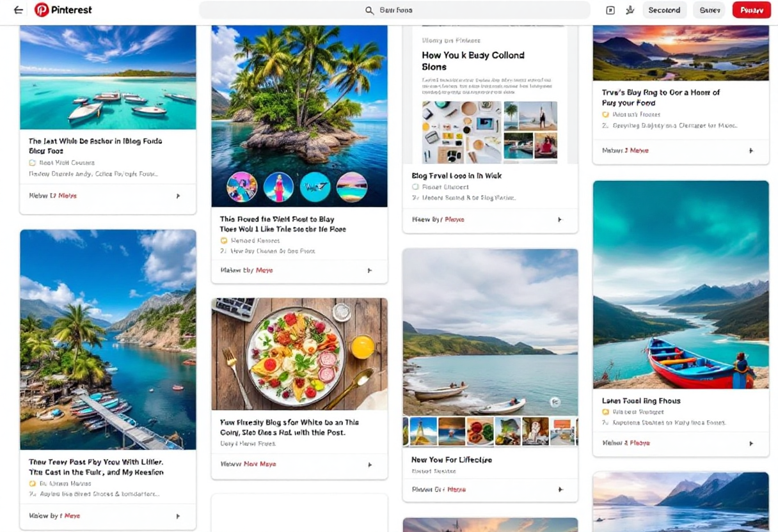
Task: Select the pink circular avatar on island pin
Action: (x=279, y=187)
